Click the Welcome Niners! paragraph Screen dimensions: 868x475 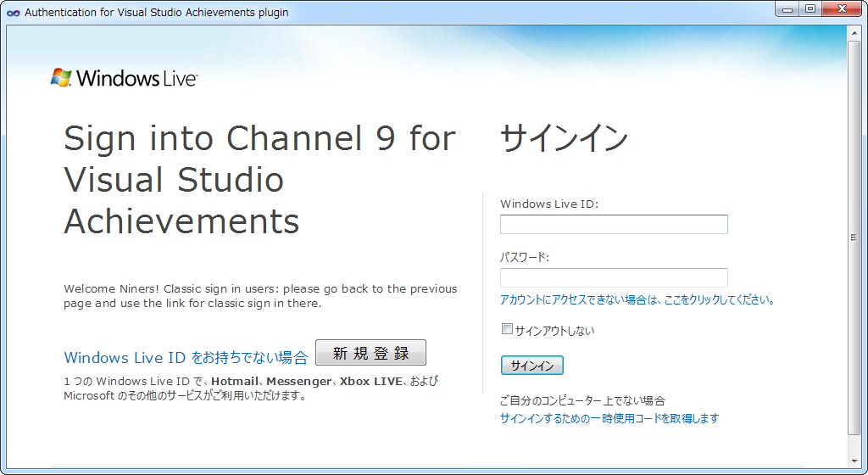pyautogui.click(x=260, y=296)
